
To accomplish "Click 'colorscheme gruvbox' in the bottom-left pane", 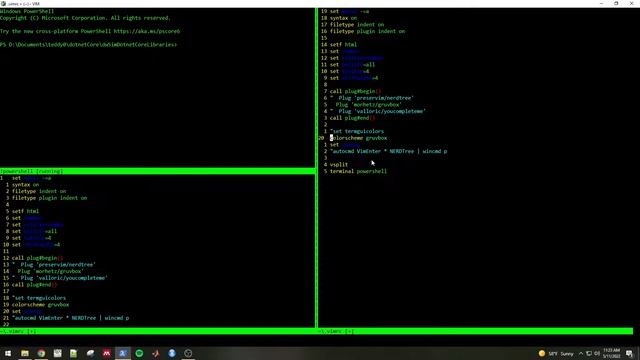I will 40,304.
